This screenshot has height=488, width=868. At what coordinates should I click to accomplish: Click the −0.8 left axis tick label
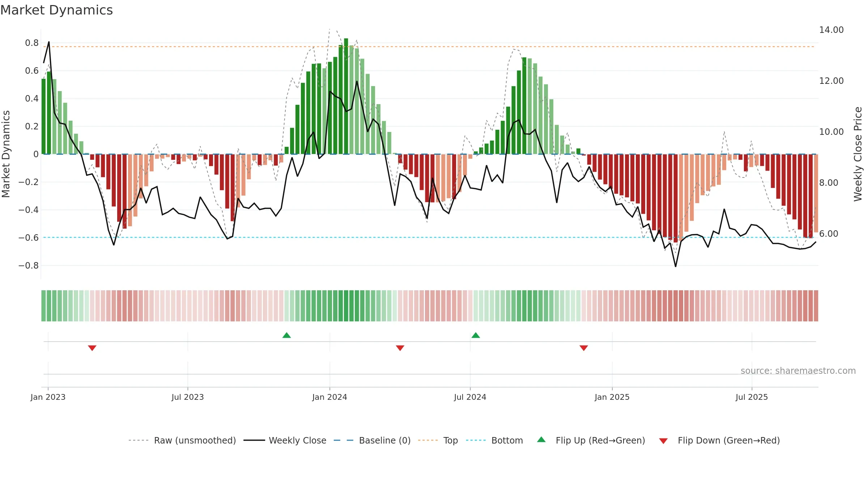[x=29, y=266]
